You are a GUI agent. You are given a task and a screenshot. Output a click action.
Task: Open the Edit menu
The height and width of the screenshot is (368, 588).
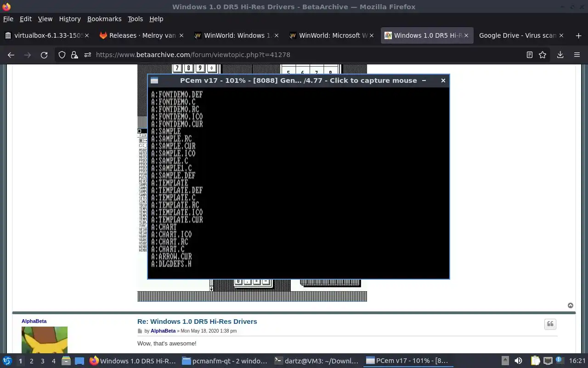[x=26, y=19]
